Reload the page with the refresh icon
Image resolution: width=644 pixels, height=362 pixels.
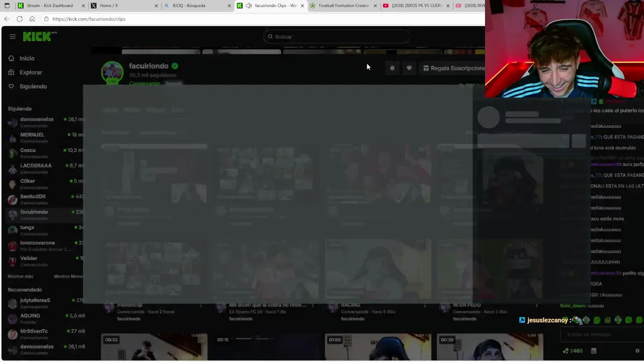pyautogui.click(x=20, y=19)
